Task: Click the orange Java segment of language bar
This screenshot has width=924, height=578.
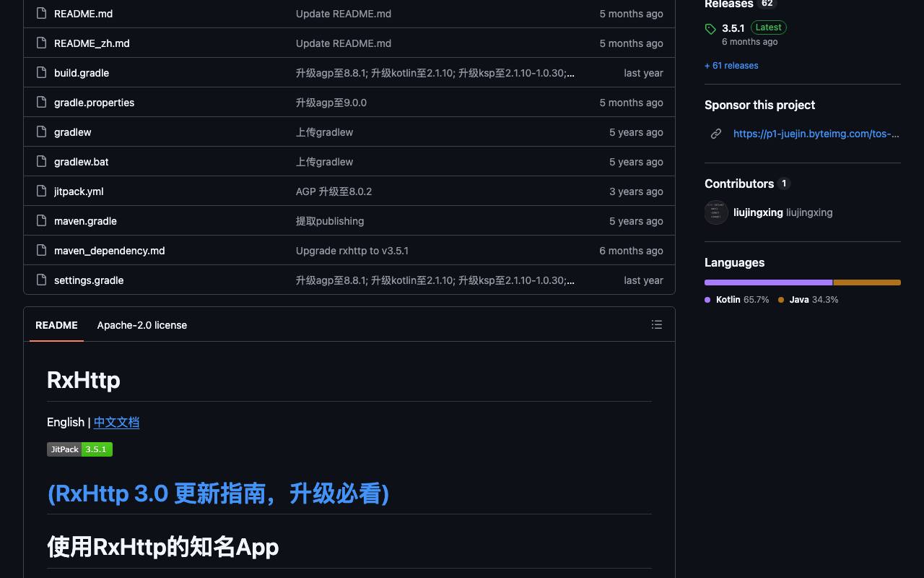Action: [867, 282]
